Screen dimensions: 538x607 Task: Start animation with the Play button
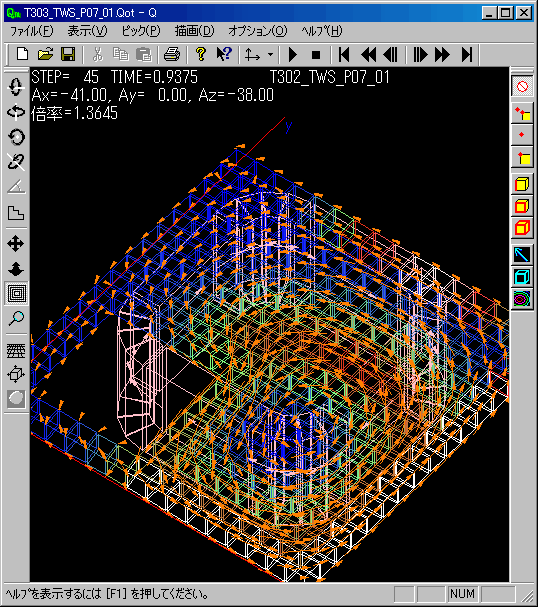tap(293, 55)
